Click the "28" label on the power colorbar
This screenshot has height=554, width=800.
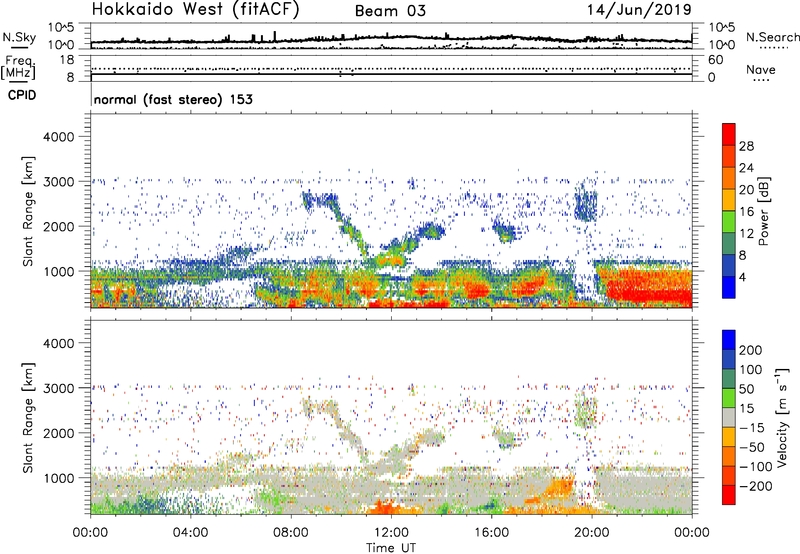coord(746,146)
